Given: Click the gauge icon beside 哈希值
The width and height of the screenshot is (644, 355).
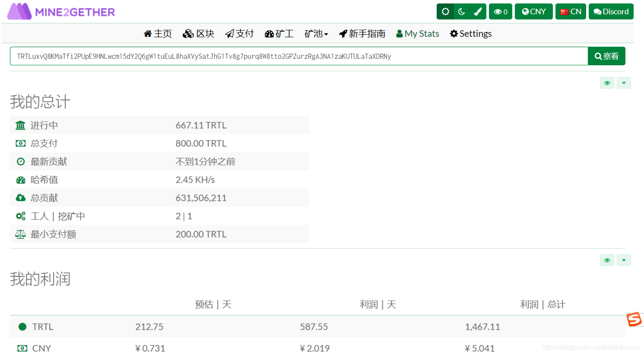Looking at the screenshot, I should tap(20, 180).
